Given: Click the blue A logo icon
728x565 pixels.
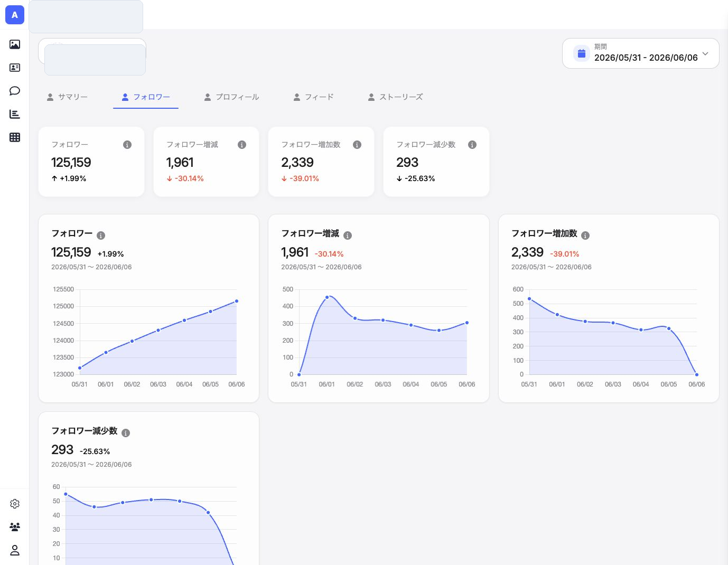Looking at the screenshot, I should click(15, 15).
